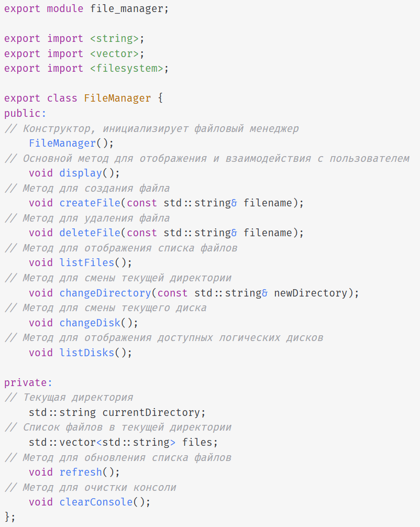Click the file_manager module name
Viewport: 420px width, 527px height.
(126, 9)
